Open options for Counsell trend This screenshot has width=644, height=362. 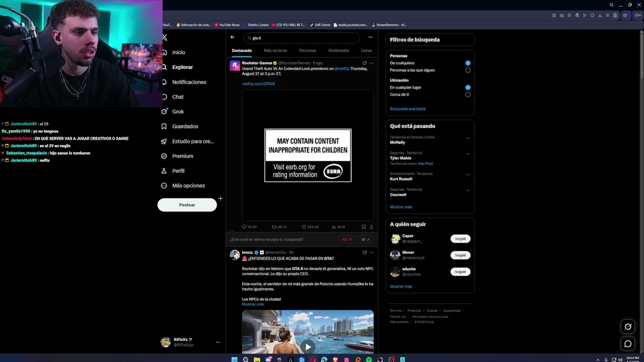(x=468, y=191)
